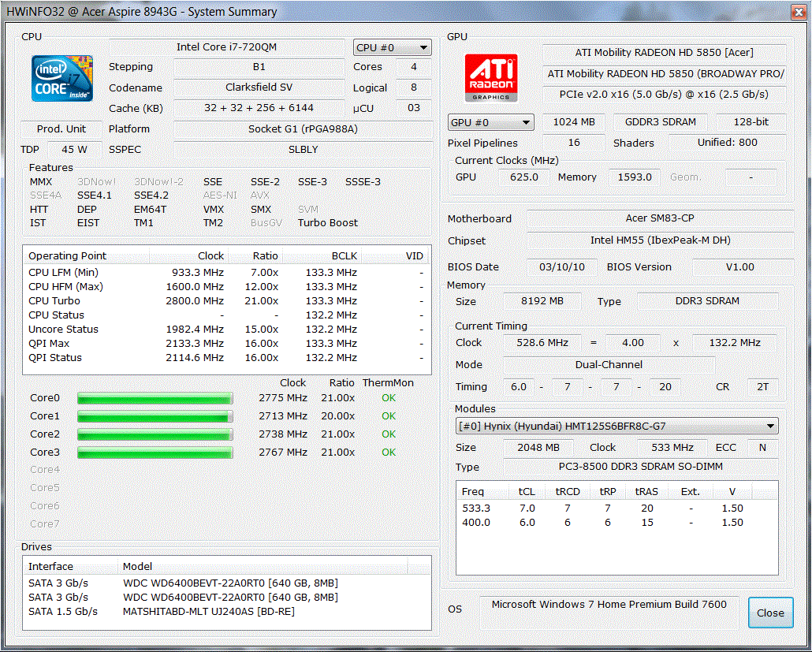Click the tRAS column header
This screenshot has height=652, width=812.
pos(646,491)
